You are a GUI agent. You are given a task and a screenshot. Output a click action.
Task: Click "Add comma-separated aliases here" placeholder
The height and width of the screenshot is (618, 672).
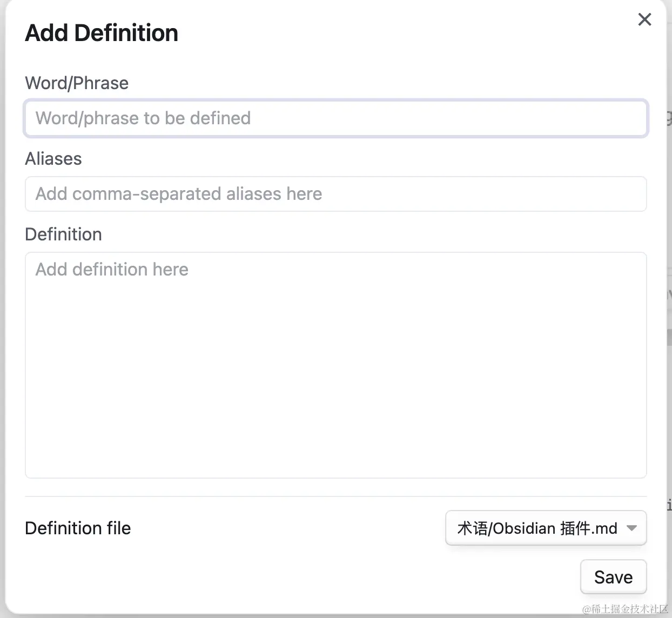pos(179,194)
